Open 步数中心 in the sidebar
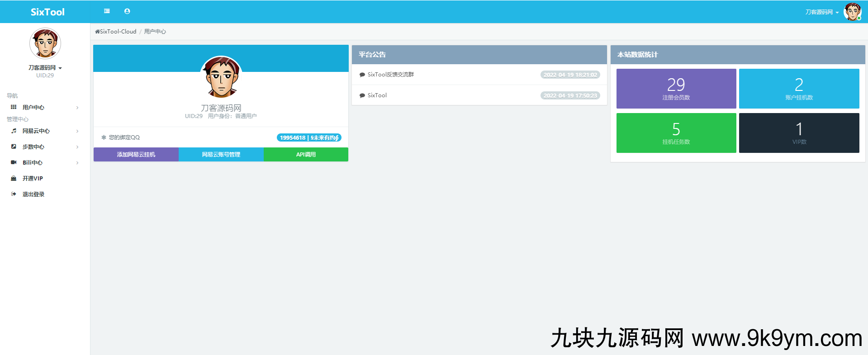Image resolution: width=868 pixels, height=355 pixels. (x=33, y=147)
